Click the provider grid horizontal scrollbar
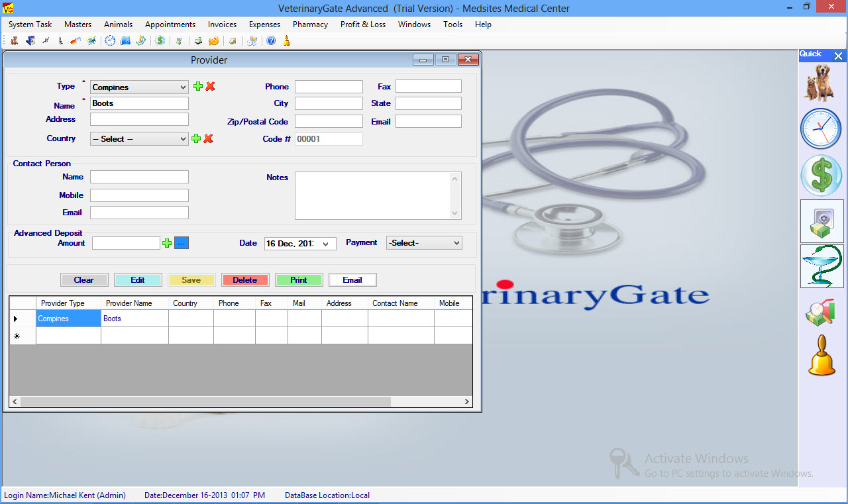The height and width of the screenshot is (504, 848). pyautogui.click(x=205, y=401)
